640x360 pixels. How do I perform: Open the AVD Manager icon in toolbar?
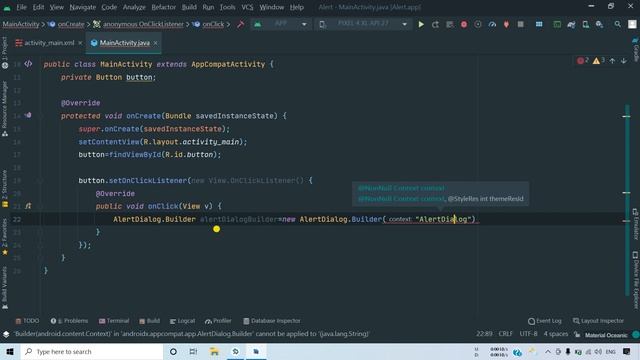[x=585, y=24]
